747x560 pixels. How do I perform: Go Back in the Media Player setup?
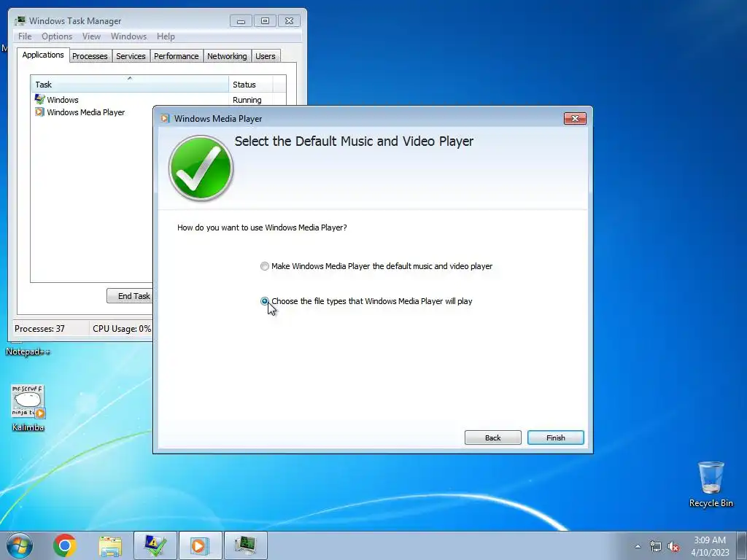point(492,437)
